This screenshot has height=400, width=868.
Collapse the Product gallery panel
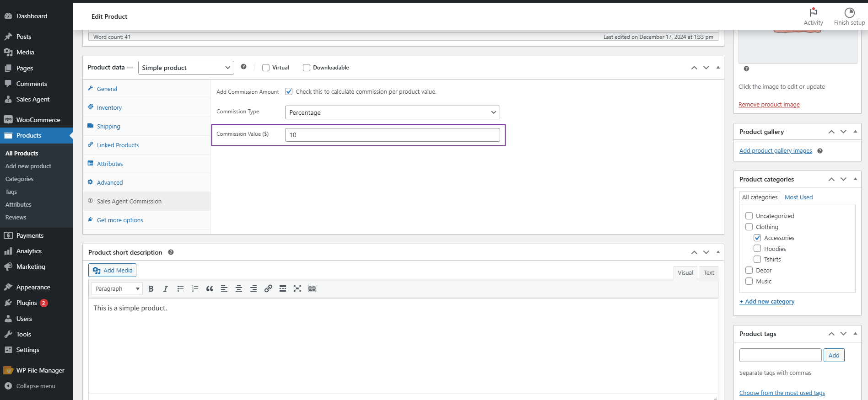pos(855,132)
